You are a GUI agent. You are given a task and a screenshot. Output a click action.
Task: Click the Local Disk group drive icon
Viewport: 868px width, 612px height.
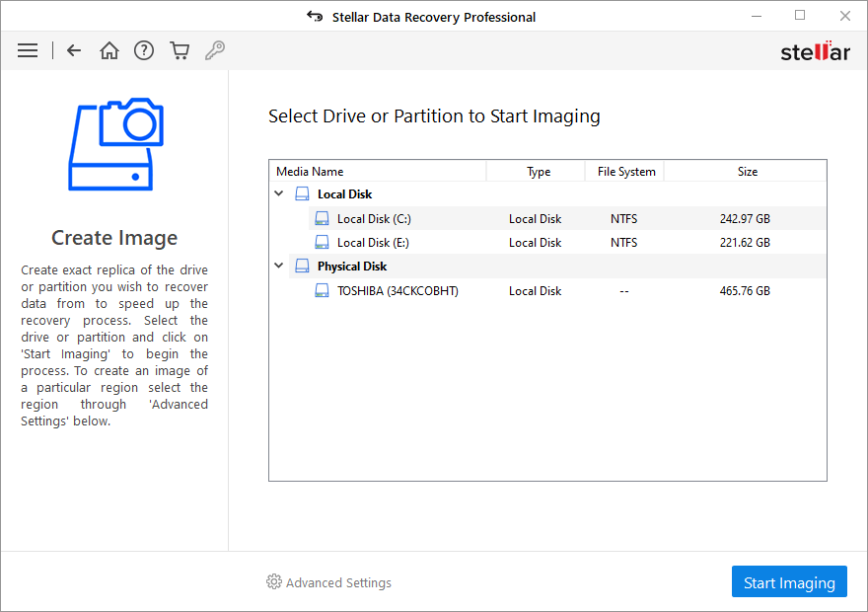(x=302, y=193)
